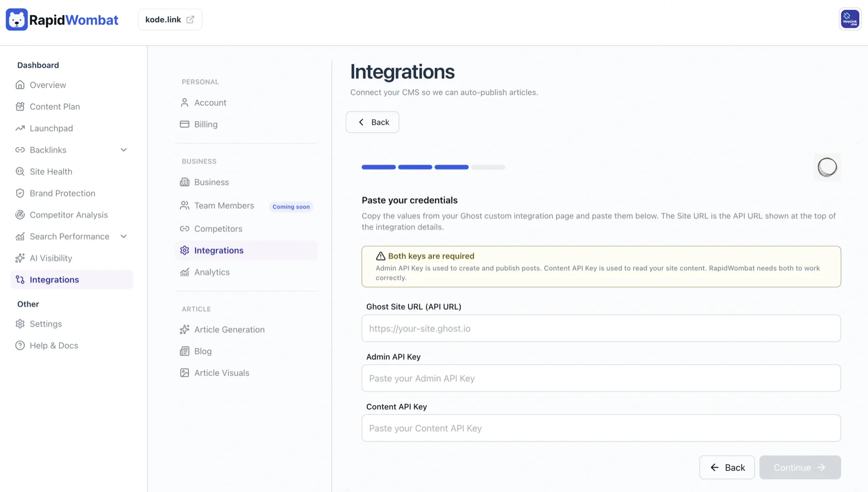Click the AI Visibility sparkle icon

(20, 258)
